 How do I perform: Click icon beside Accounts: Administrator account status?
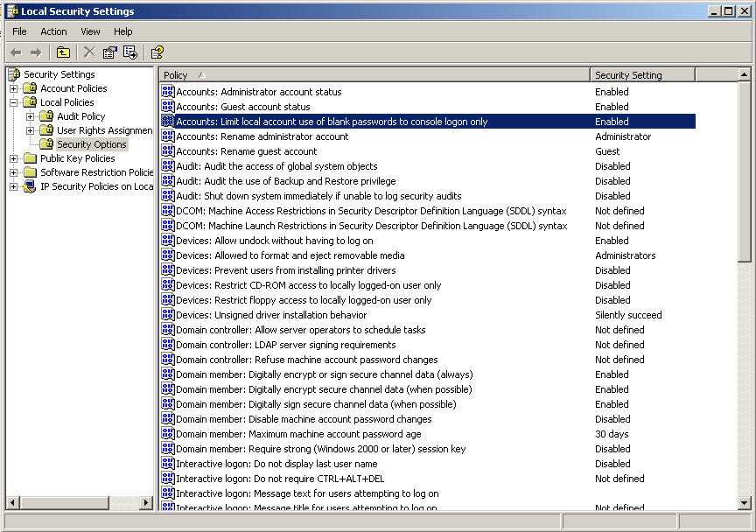pos(168,91)
